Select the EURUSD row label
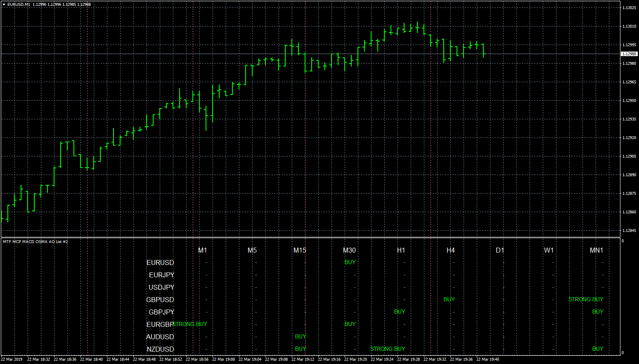 pos(160,262)
